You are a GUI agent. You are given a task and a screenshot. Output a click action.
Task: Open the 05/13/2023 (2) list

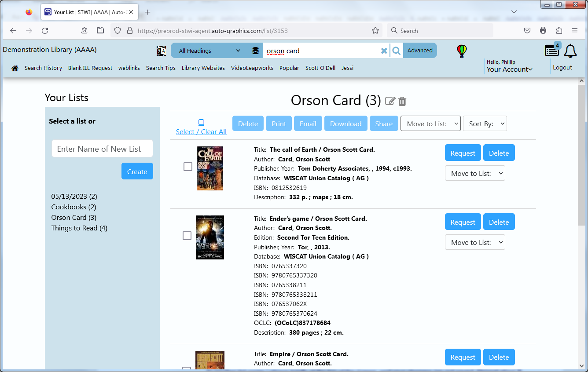(x=74, y=197)
